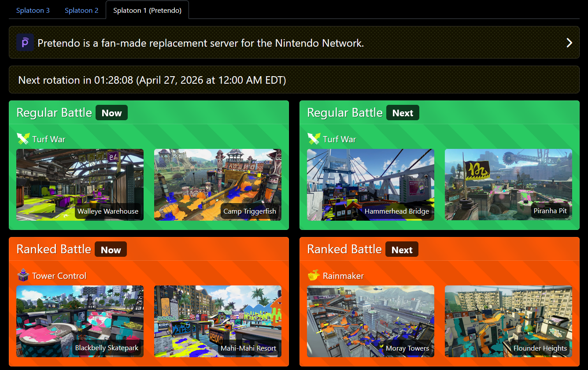Click the 'Blackbelly Skatepark' name label
Viewport: 588px width, 370px height.
107,348
